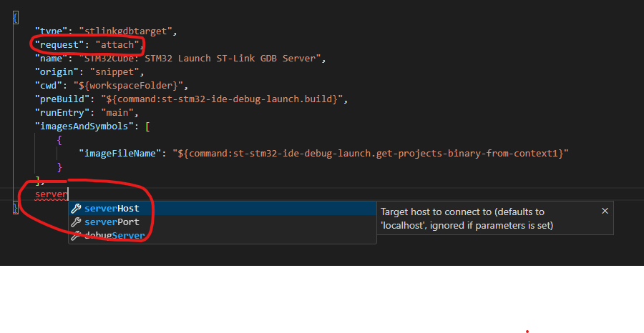Choose serverPort from the autocomplete list
Viewport: 644px width, 333px height.
click(x=112, y=222)
